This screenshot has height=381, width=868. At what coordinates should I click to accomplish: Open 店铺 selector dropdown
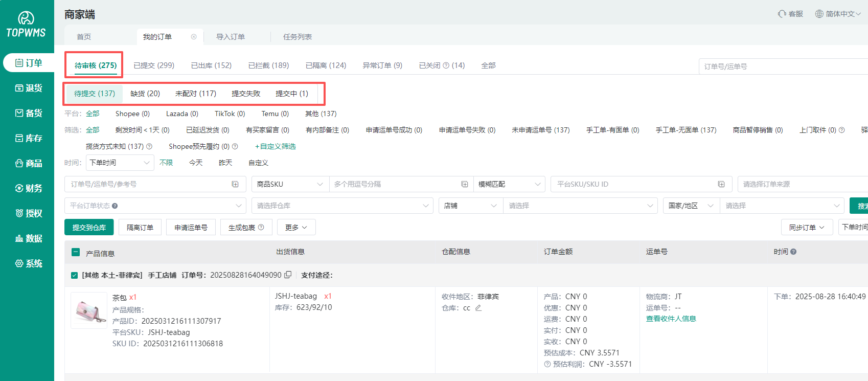pyautogui.click(x=471, y=206)
